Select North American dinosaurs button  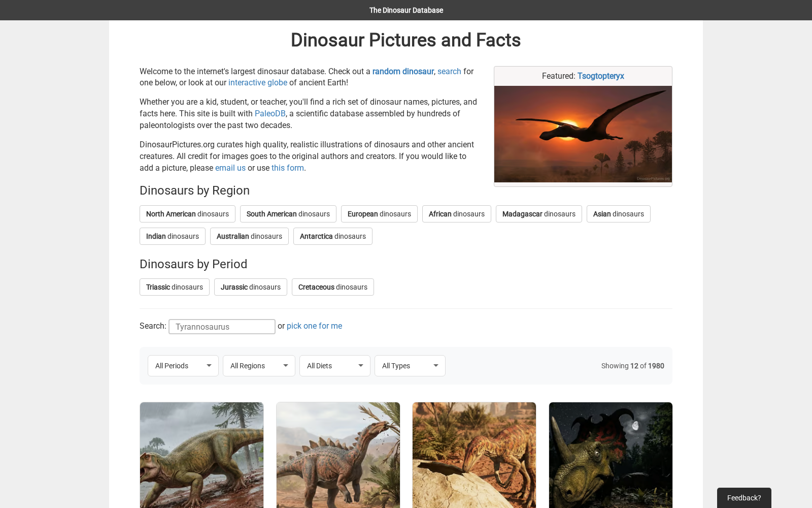(x=187, y=214)
